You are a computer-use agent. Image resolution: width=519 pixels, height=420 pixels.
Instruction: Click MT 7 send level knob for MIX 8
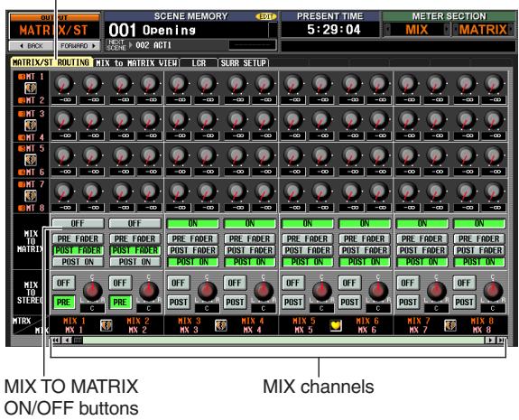click(493, 191)
